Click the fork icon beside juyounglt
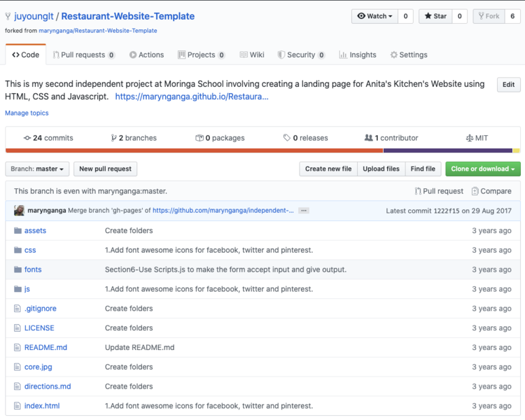Screen dimensions: 525x420 coord(8,16)
